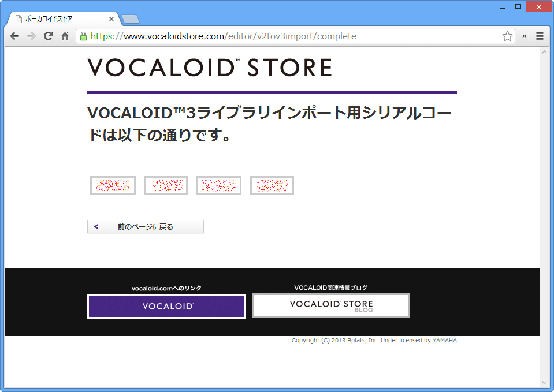554x392 pixels.
Task: Select the third serial code box
Action: [x=219, y=185]
